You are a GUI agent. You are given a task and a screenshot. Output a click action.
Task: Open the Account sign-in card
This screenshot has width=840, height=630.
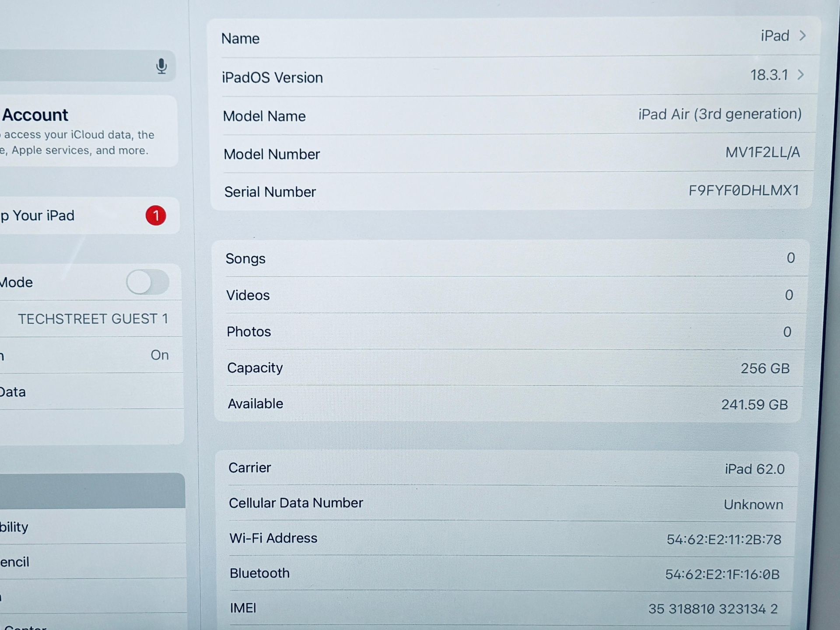[88, 131]
